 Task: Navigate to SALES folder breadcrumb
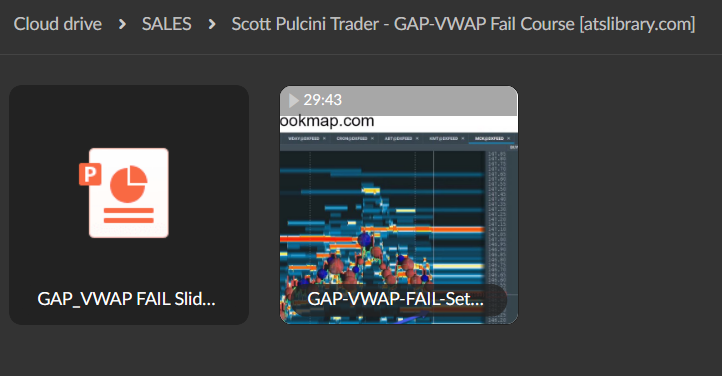pos(167,24)
